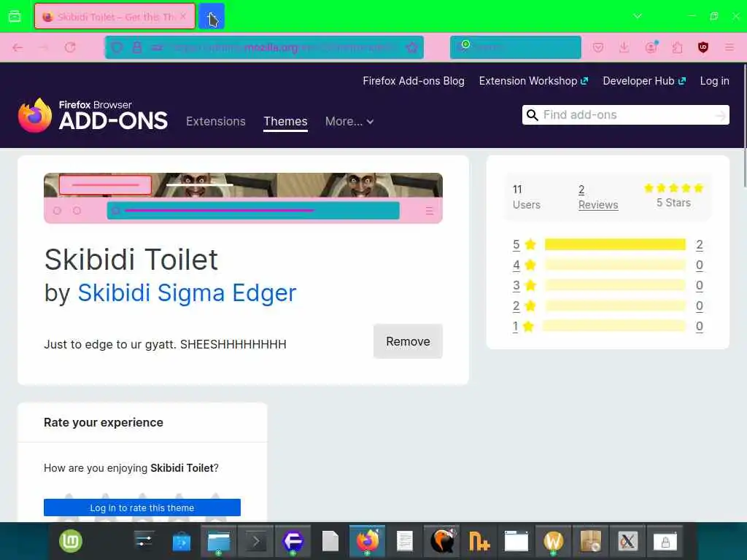
Task: Open a new tab with plus button
Action: pyautogui.click(x=212, y=17)
